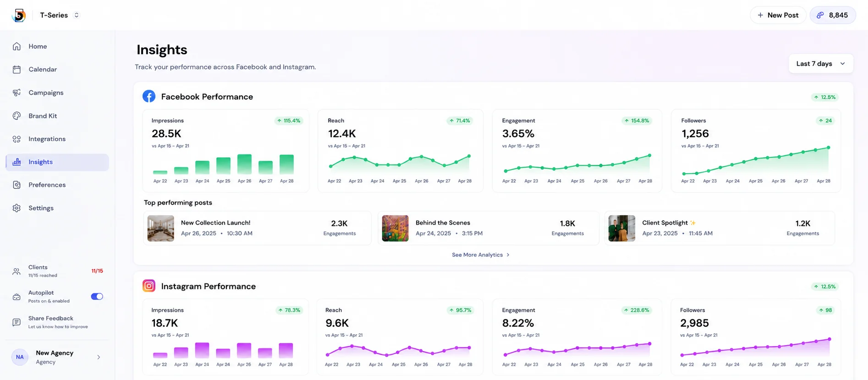868x380 pixels.
Task: Open Campaigns from sidebar
Action: pos(46,92)
